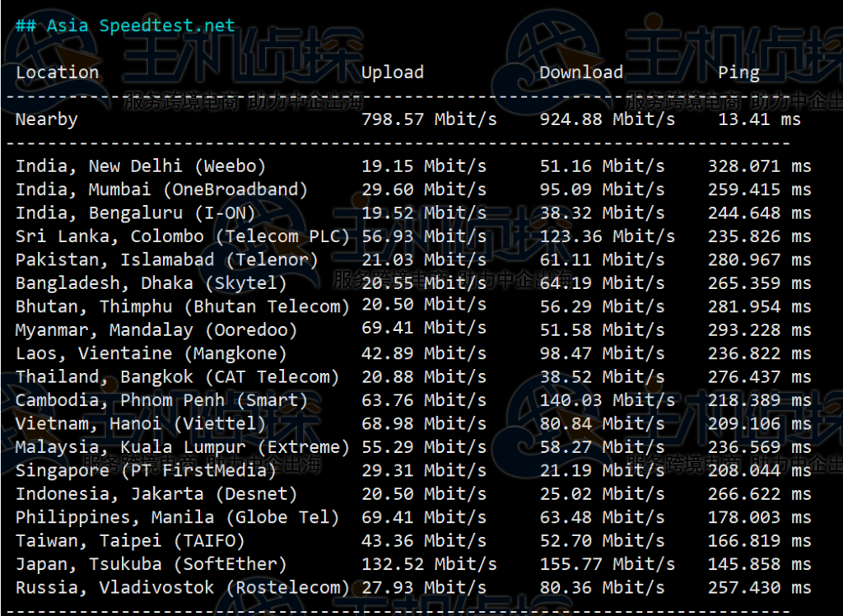Select the Russia, Vladivostok (Rostelecom) row
The height and width of the screenshot is (616, 843).
click(183, 588)
